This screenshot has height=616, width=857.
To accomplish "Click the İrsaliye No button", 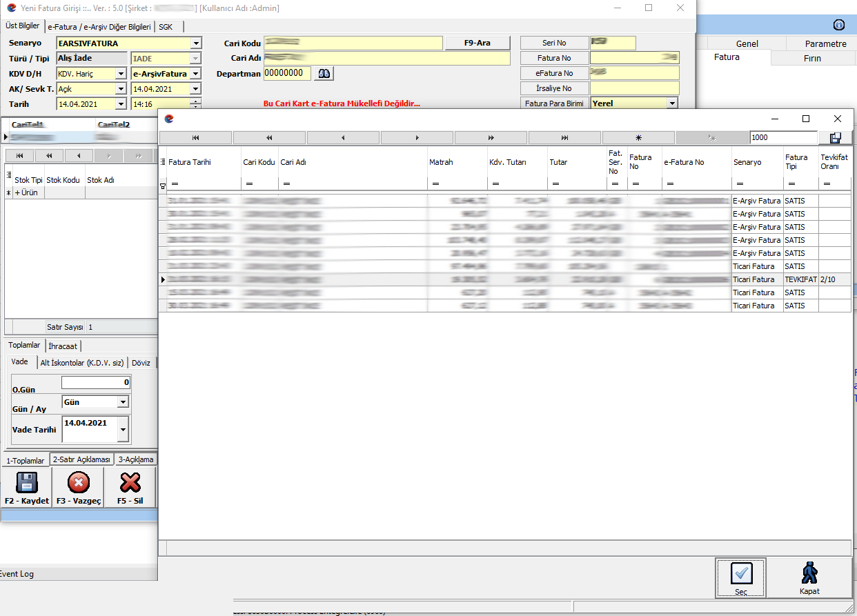I will [554, 88].
